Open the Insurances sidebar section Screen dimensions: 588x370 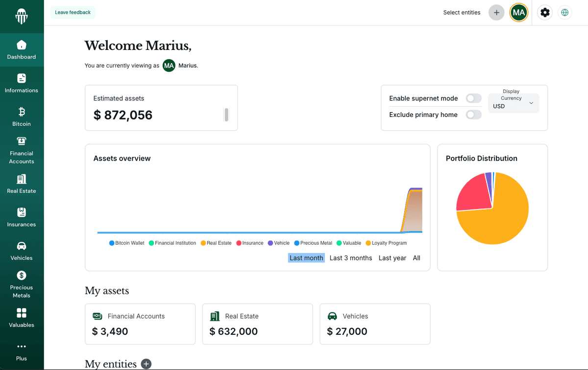(x=22, y=217)
